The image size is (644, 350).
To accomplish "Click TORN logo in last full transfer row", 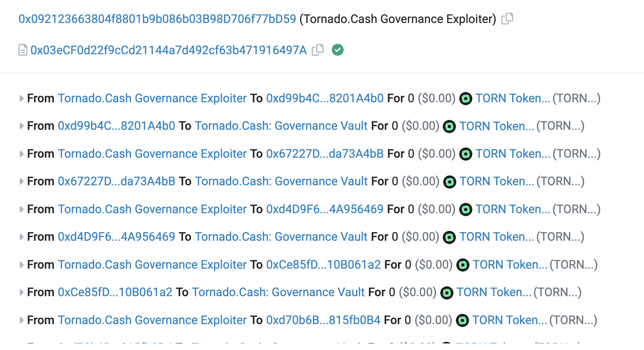I will pyautogui.click(x=462, y=320).
